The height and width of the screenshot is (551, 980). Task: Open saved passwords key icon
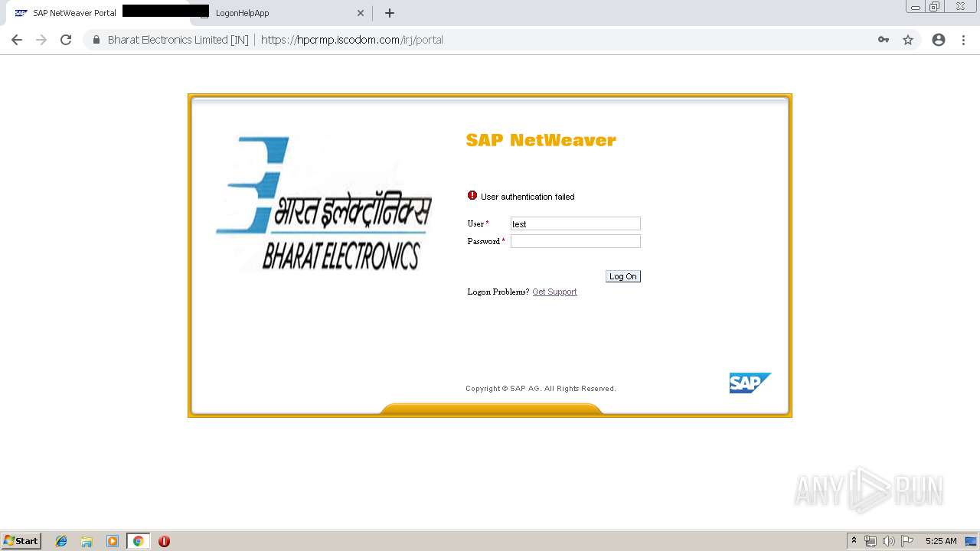click(884, 40)
